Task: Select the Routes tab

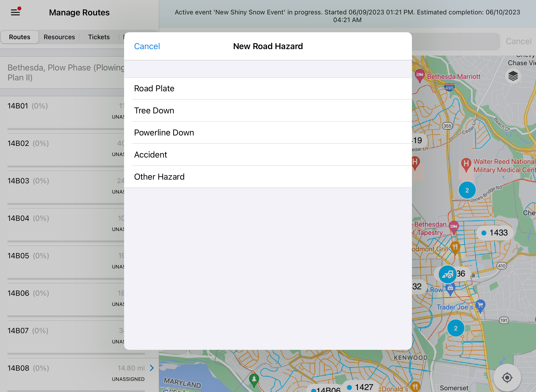Action: tap(20, 37)
